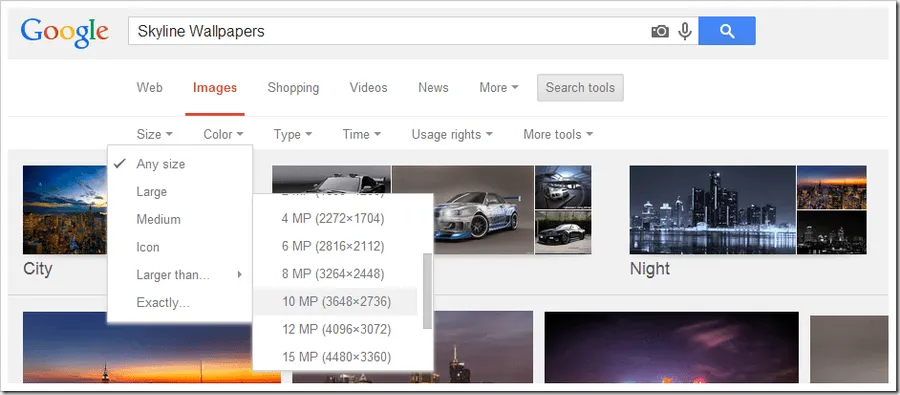Expand the Usage rights dropdown
The width and height of the screenshot is (900, 395).
point(452,134)
